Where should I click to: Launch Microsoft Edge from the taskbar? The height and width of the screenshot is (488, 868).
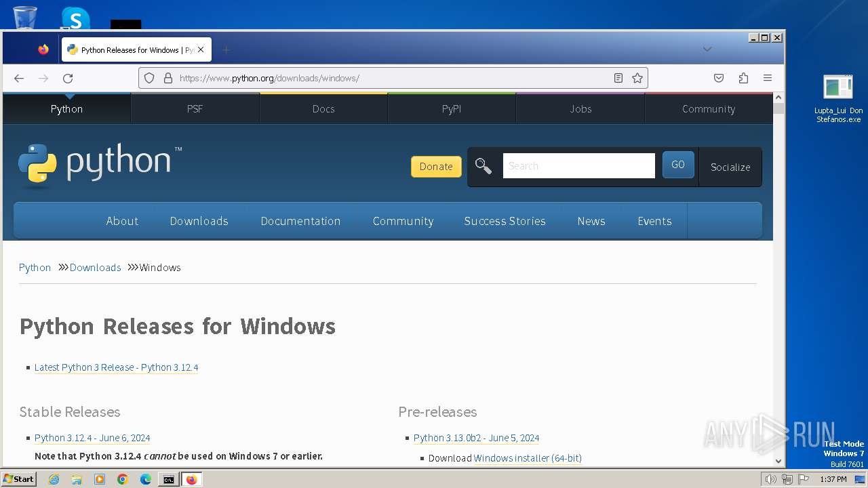[x=146, y=479]
